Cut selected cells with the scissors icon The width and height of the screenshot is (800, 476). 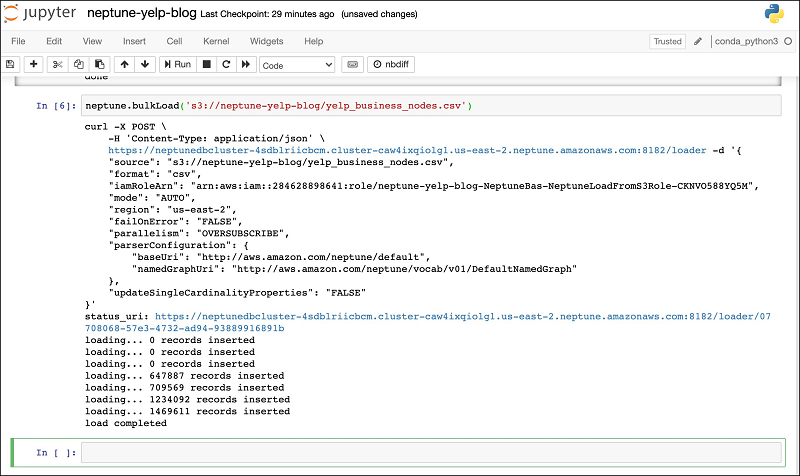point(57,64)
